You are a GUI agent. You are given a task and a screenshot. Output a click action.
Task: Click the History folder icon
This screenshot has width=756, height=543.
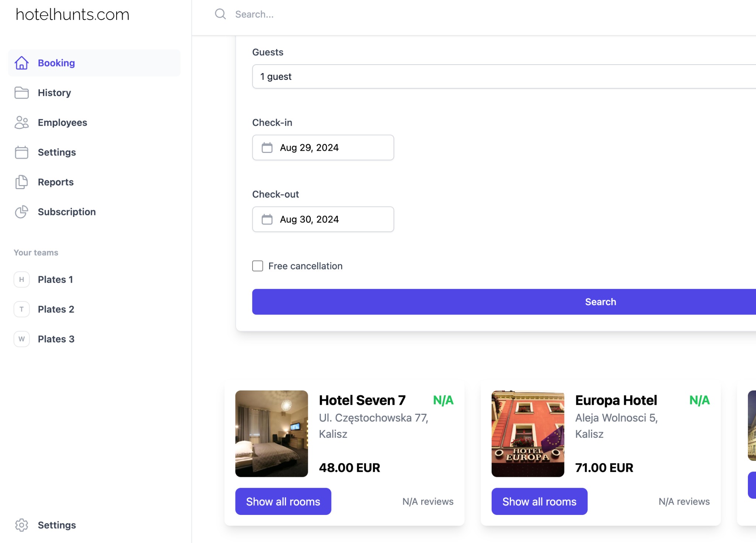coord(21,93)
